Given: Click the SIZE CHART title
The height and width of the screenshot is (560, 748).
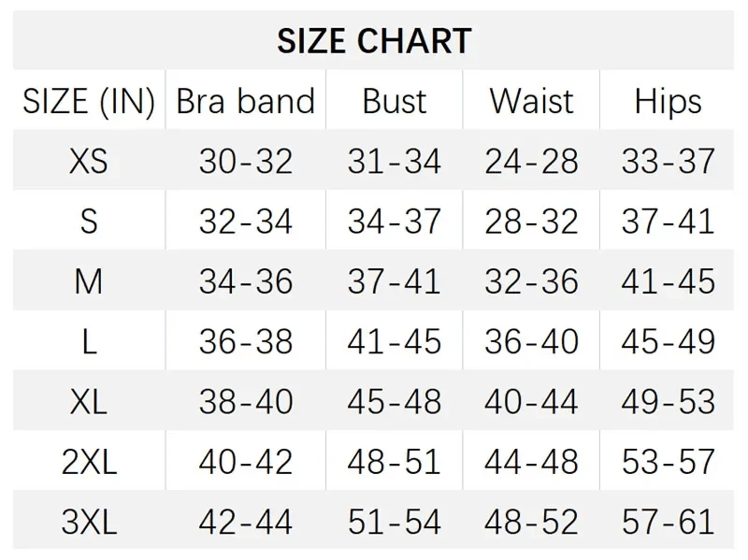Looking at the screenshot, I should [374, 41].
